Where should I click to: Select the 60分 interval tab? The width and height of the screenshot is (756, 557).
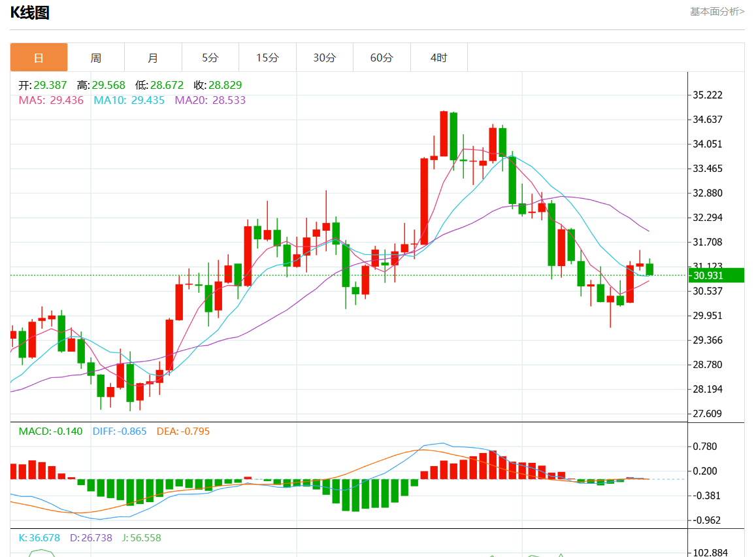(382, 58)
